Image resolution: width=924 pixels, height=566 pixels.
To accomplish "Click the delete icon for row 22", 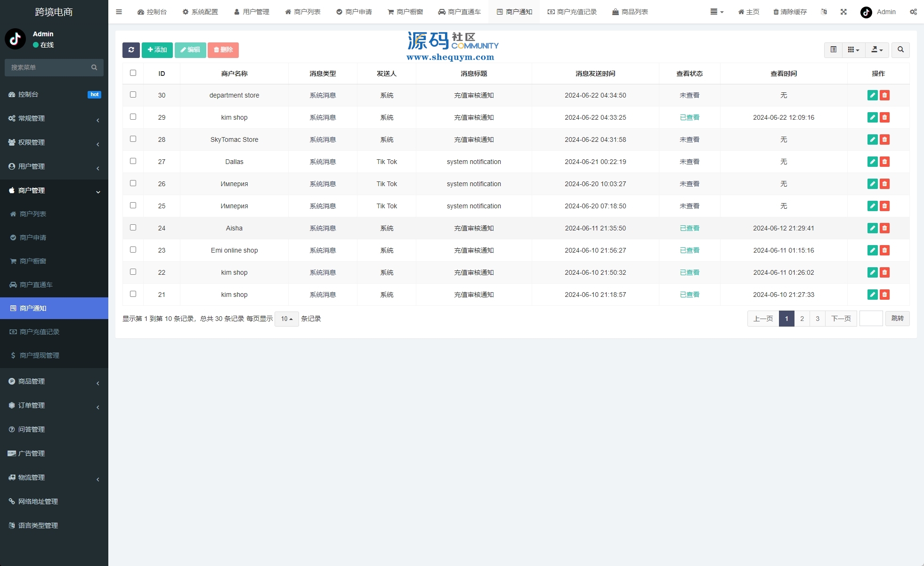I will 884,272.
